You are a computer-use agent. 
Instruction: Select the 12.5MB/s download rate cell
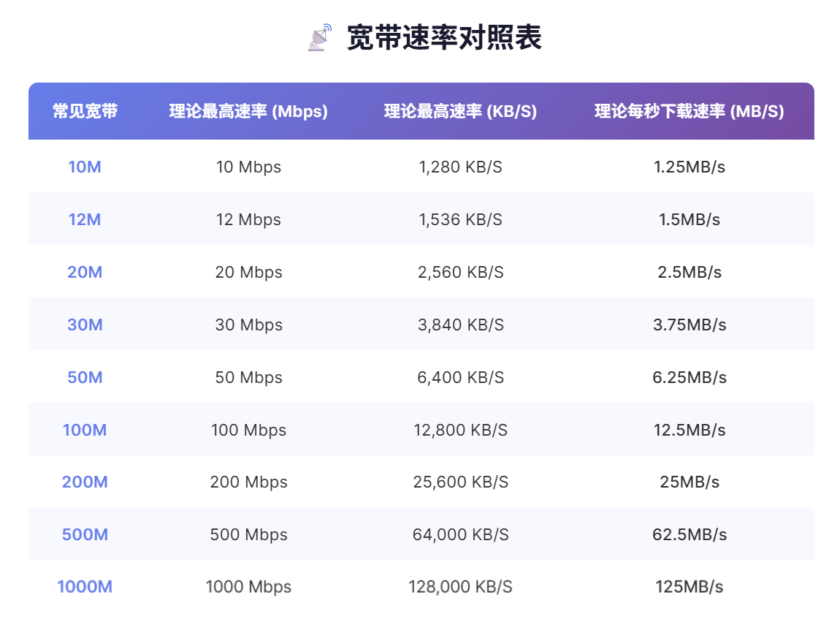click(x=690, y=429)
